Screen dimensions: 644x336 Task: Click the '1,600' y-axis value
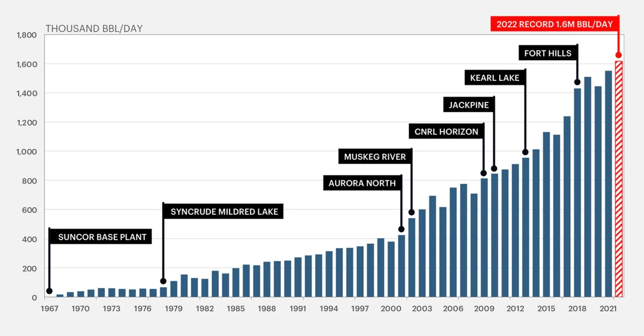pyautogui.click(x=27, y=64)
